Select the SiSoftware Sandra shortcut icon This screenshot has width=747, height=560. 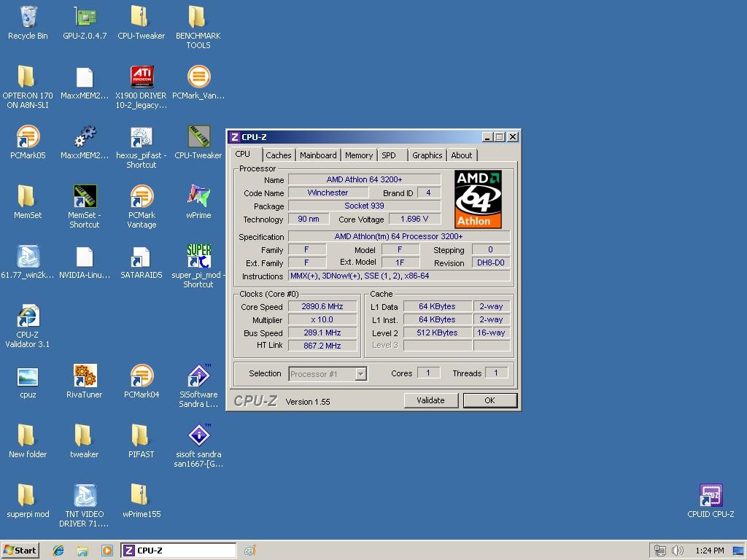coord(198,376)
